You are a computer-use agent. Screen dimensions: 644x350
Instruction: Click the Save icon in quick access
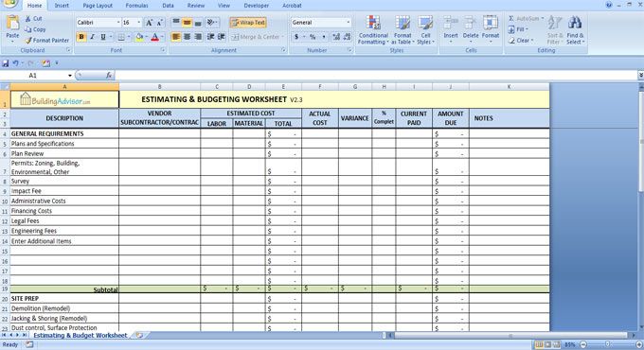coord(6,63)
